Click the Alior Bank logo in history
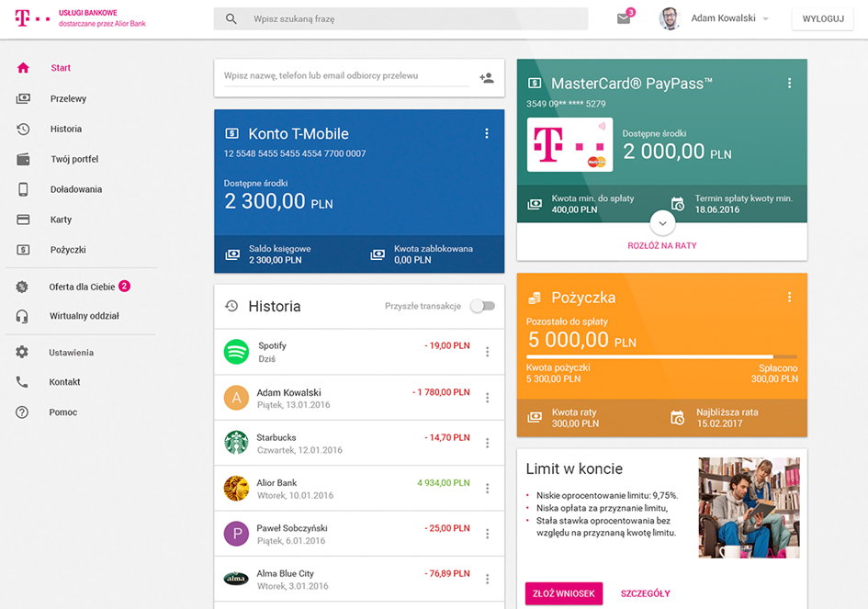 coord(236,489)
